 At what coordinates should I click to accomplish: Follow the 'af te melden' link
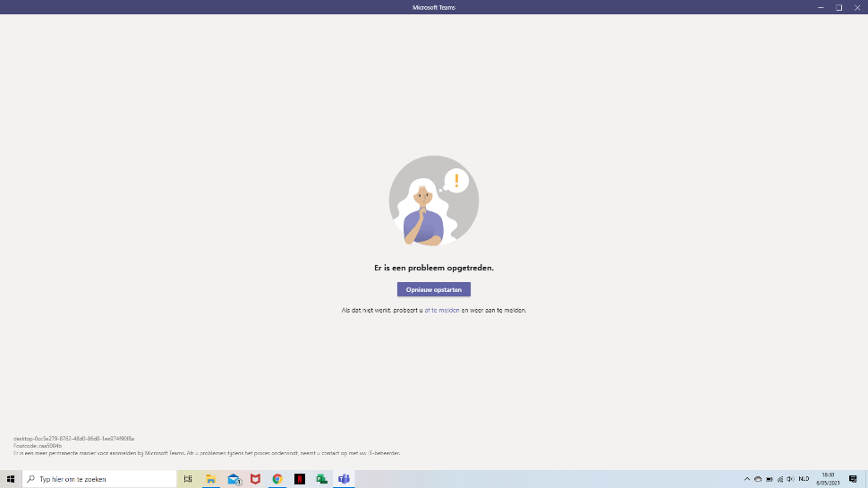pyautogui.click(x=442, y=310)
